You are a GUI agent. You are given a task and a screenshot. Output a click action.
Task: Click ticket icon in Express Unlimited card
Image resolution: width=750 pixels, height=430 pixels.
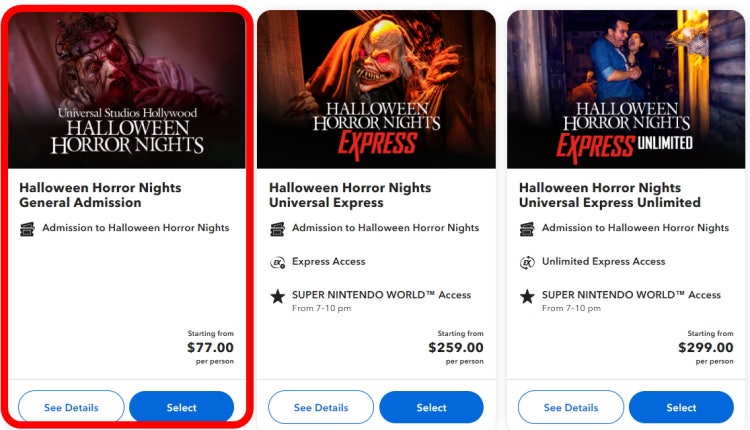coord(527,229)
